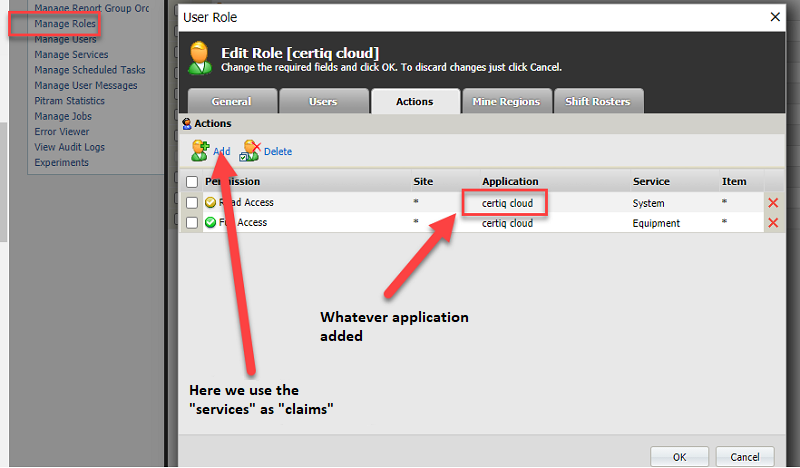
Task: Click the System service cell
Action: point(648,203)
